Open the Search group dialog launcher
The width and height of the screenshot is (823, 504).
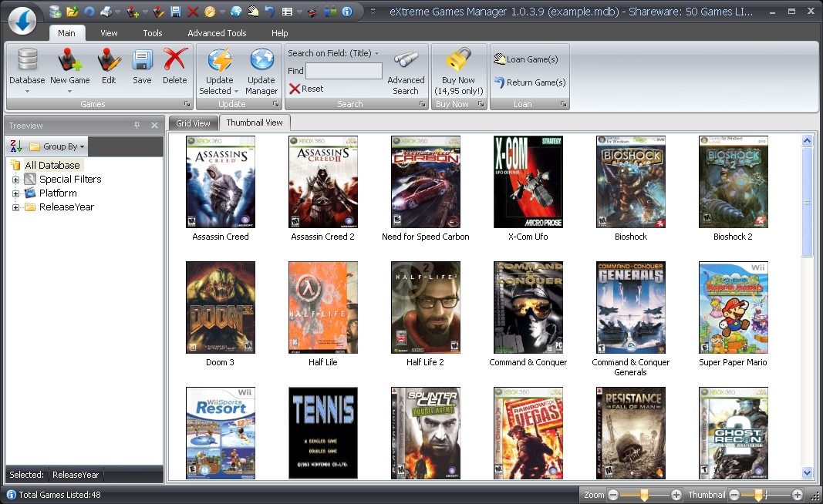point(422,104)
